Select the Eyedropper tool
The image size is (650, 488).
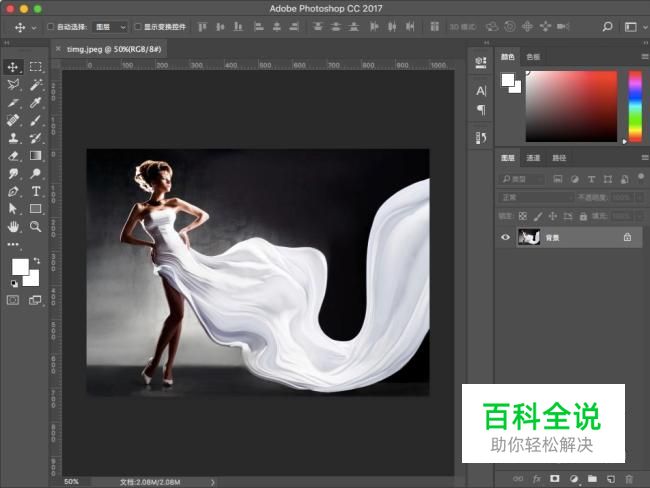point(35,102)
